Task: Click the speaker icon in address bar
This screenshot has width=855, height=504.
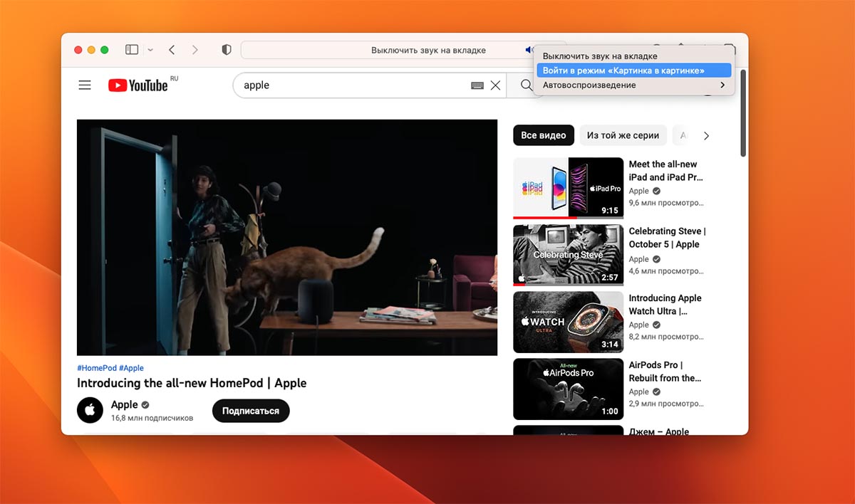Action: click(529, 50)
